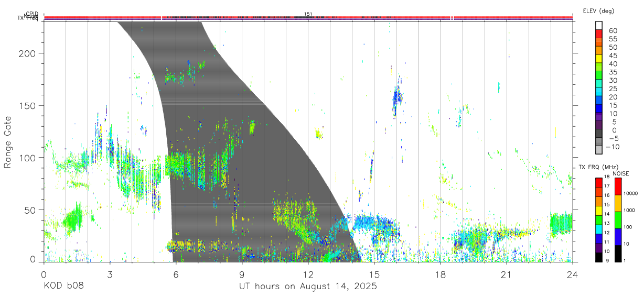The image size is (644, 297).
Task: Click the 'KOD b08' radar label
Action: point(63,286)
